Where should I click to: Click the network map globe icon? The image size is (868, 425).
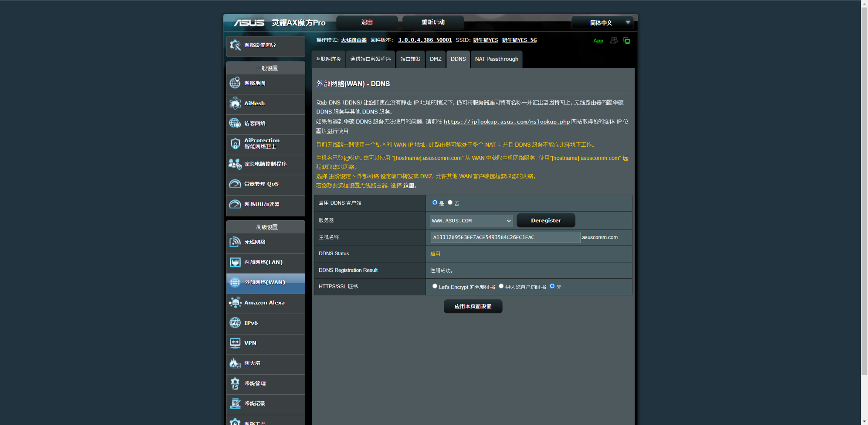(235, 83)
